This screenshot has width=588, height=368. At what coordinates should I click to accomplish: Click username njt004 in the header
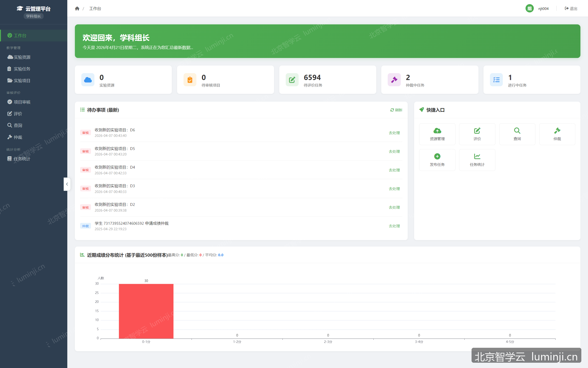pyautogui.click(x=543, y=9)
